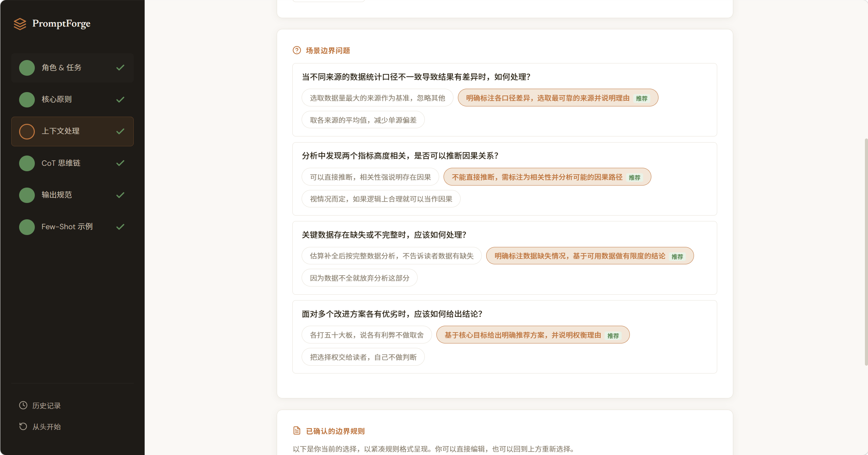The image size is (868, 455).
Task: Select option 把选择权交给读者，自己不做判断
Action: point(363,357)
